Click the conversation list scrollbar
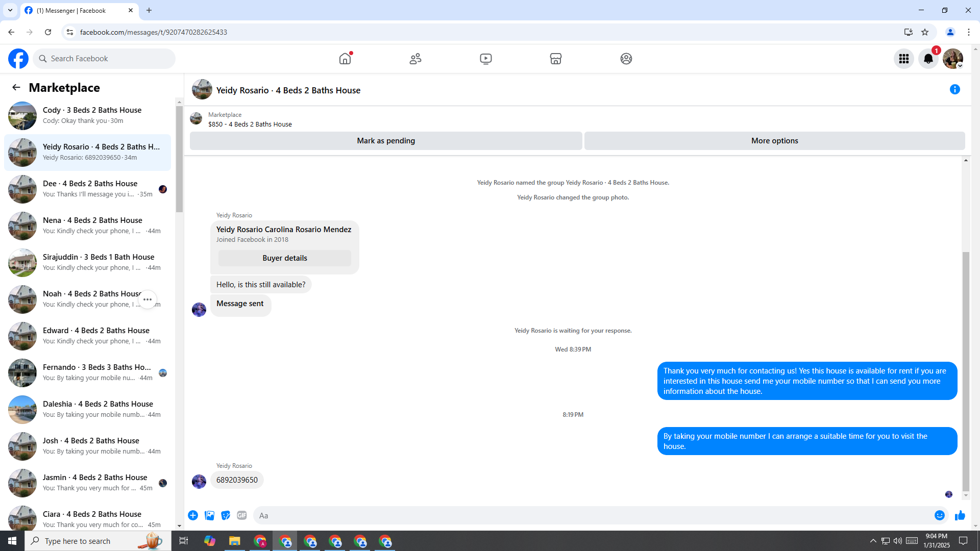 179,158
